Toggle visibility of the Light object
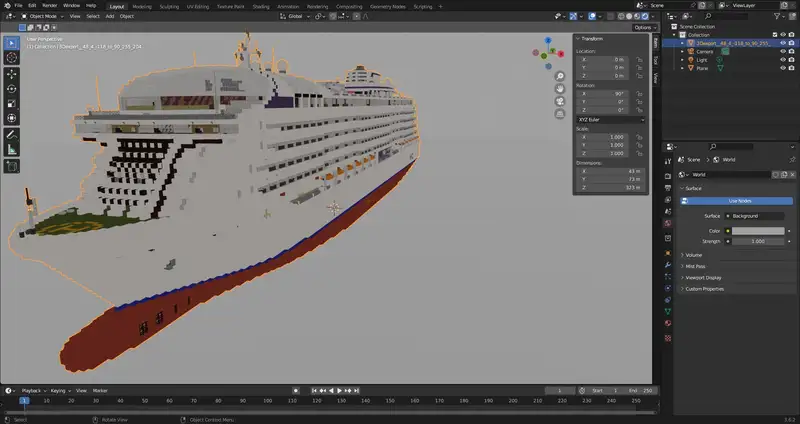The width and height of the screenshot is (800, 424). (781, 60)
